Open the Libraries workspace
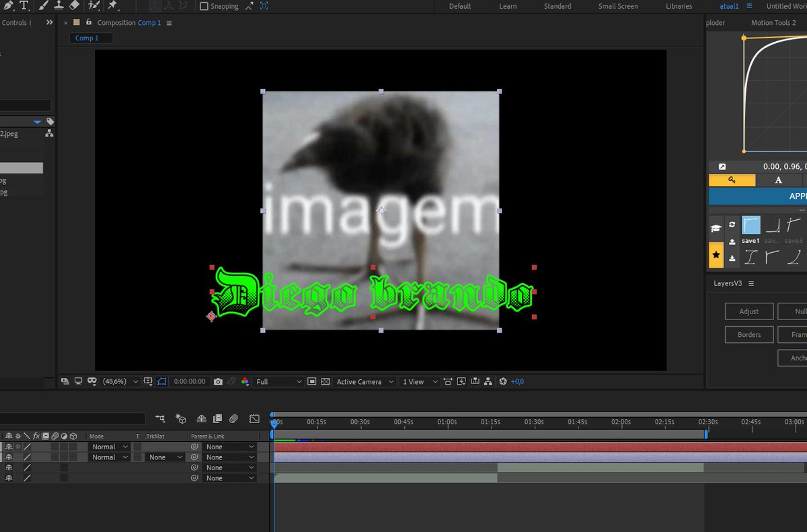This screenshot has width=807, height=532. [x=679, y=6]
